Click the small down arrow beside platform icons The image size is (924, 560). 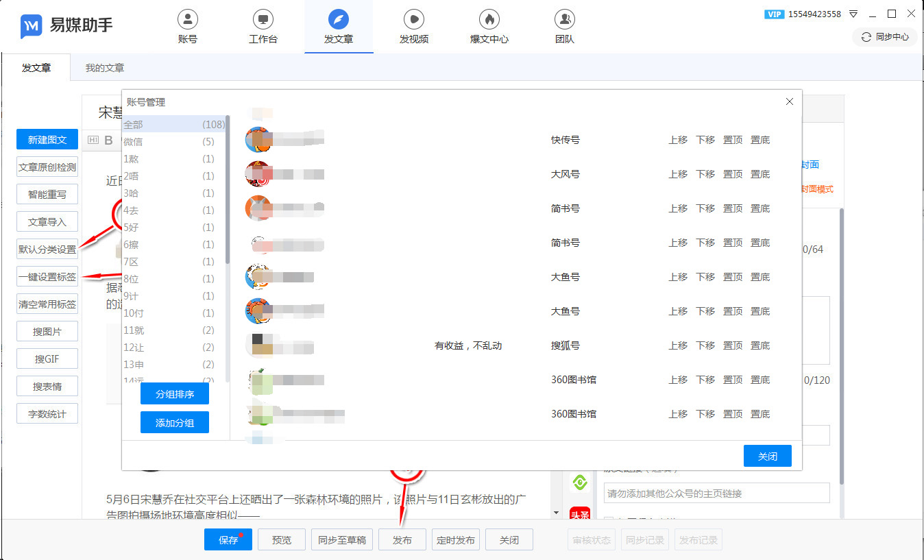click(x=556, y=513)
